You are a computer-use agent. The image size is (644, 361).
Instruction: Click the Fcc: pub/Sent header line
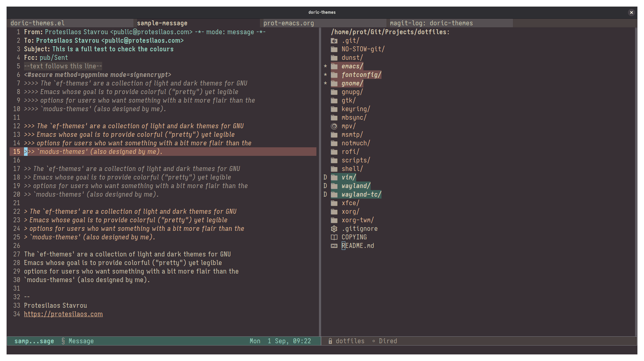pyautogui.click(x=46, y=58)
